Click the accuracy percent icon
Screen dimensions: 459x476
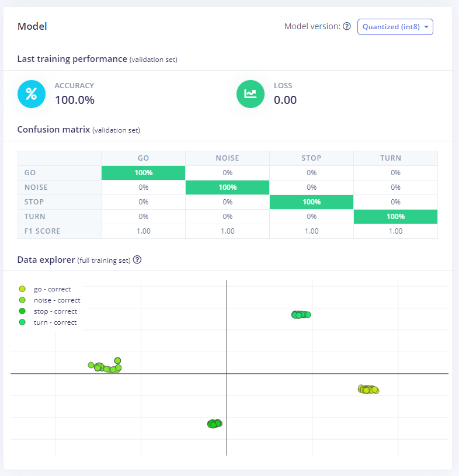[32, 94]
